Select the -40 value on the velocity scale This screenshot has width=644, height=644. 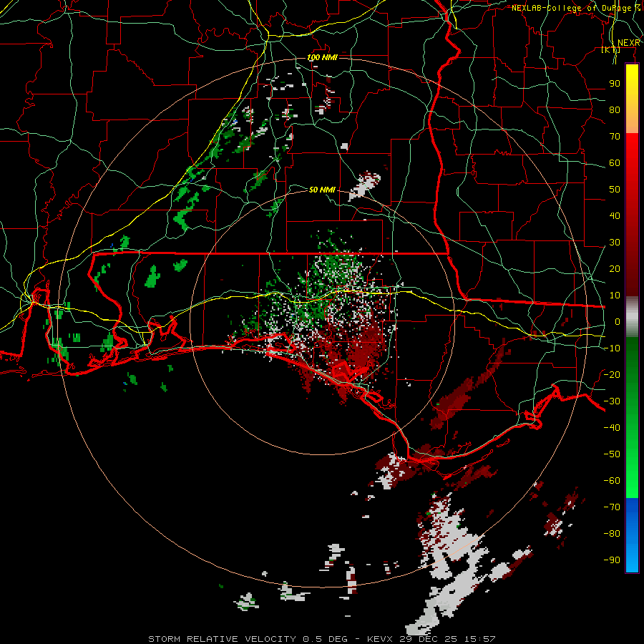tap(612, 428)
